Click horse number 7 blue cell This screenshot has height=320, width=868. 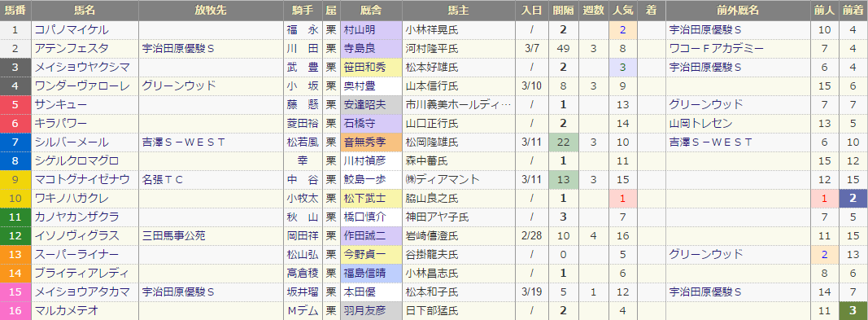click(15, 142)
